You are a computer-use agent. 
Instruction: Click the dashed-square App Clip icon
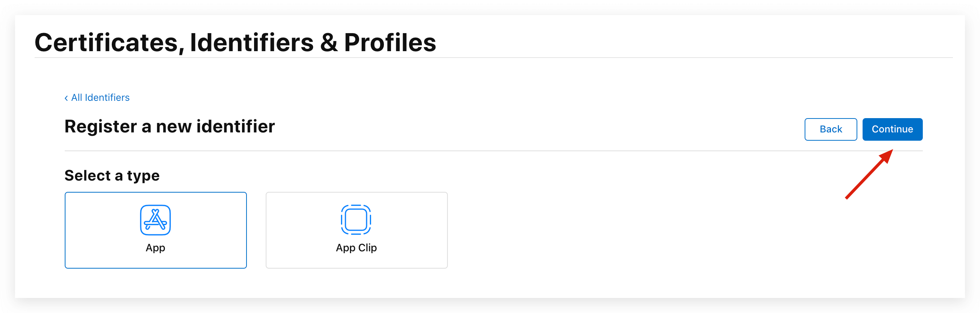click(x=356, y=219)
